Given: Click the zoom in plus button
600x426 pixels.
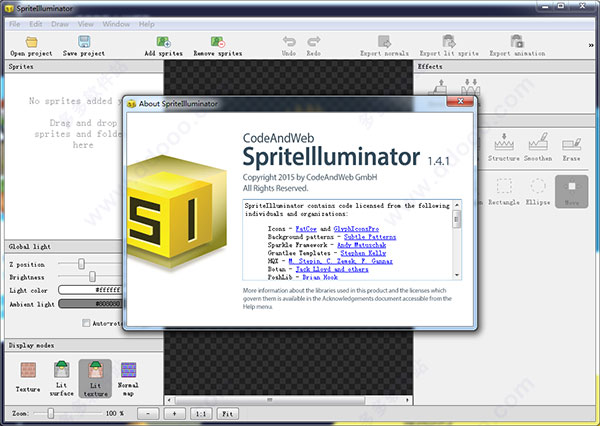Looking at the screenshot, I should [174, 413].
